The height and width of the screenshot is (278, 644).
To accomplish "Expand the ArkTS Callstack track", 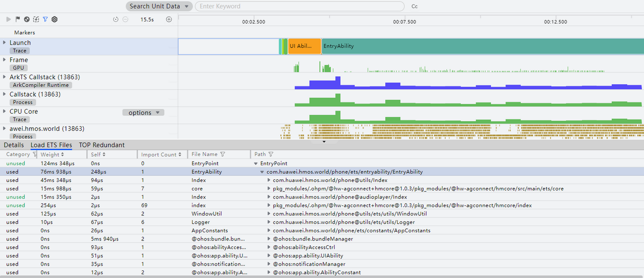I will tap(5, 77).
